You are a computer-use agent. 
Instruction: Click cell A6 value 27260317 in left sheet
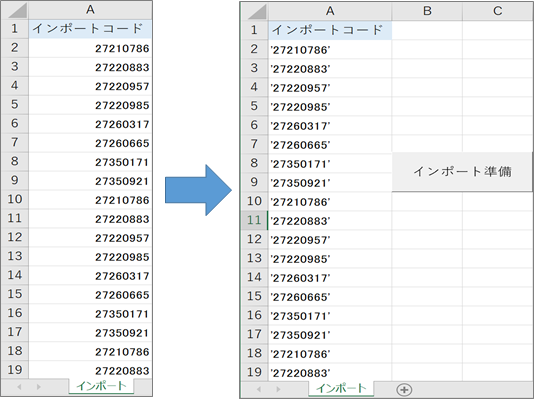[x=90, y=124]
